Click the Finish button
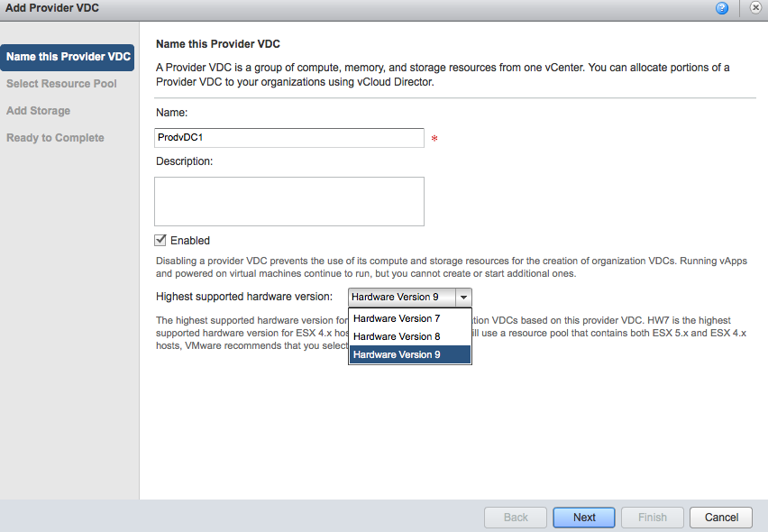The height and width of the screenshot is (532, 768). point(653,518)
